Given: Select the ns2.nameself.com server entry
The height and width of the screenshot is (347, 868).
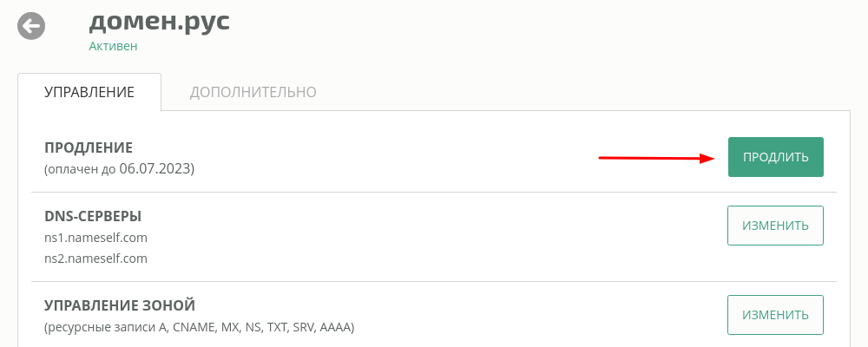Looking at the screenshot, I should pyautogui.click(x=95, y=259).
